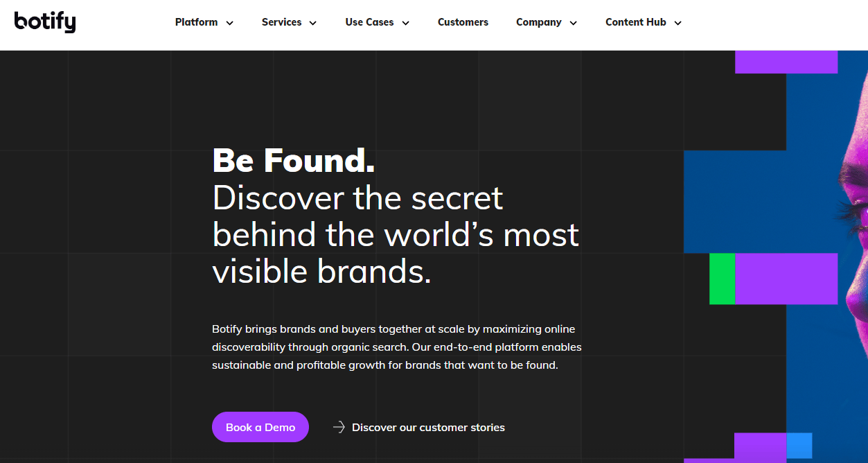
Task: Click the Company chevron icon
Action: tap(573, 22)
